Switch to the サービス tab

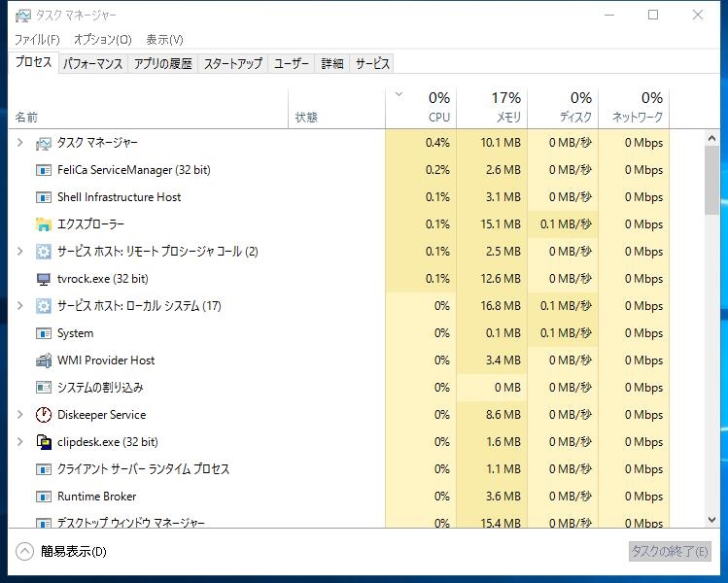coord(372,63)
